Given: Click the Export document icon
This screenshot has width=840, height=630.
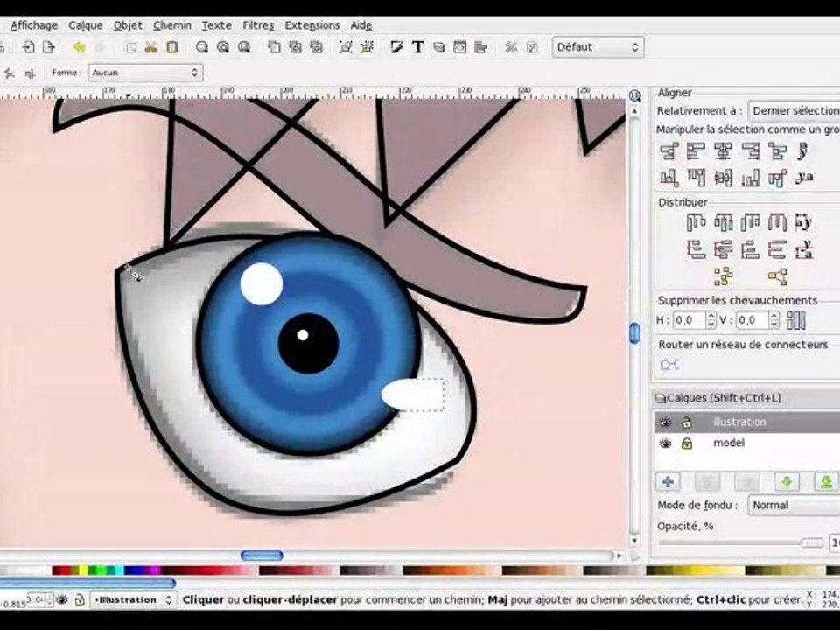Looking at the screenshot, I should [x=49, y=47].
